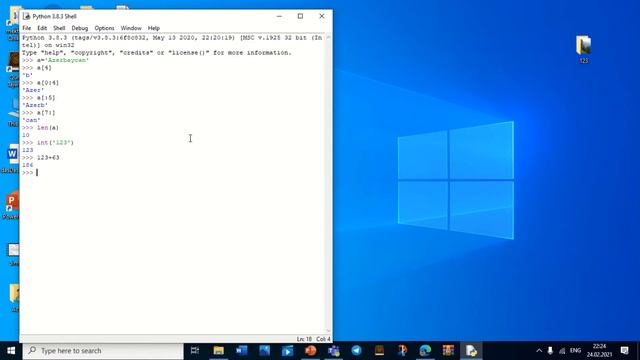
Task: Click the Type here to search box
Action: click(103, 351)
